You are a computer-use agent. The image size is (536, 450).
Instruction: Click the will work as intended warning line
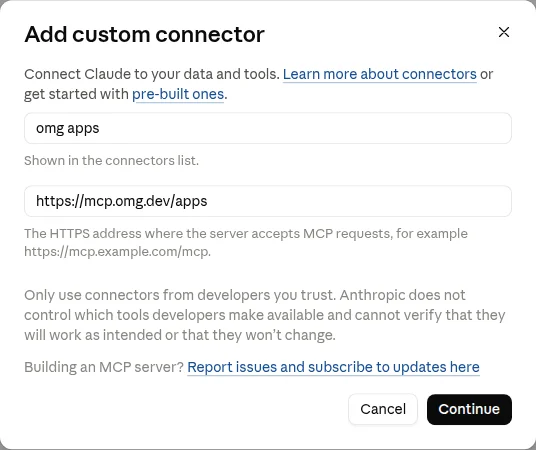pyautogui.click(x=180, y=335)
